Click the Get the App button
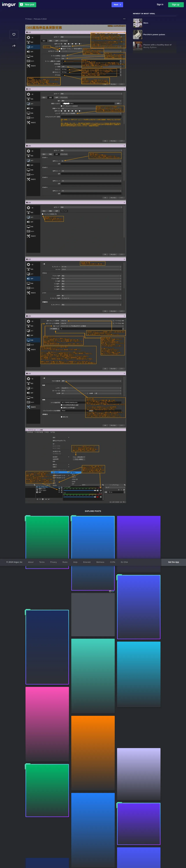Image resolution: width=186 pixels, height=868 pixels. [x=174, y=562]
